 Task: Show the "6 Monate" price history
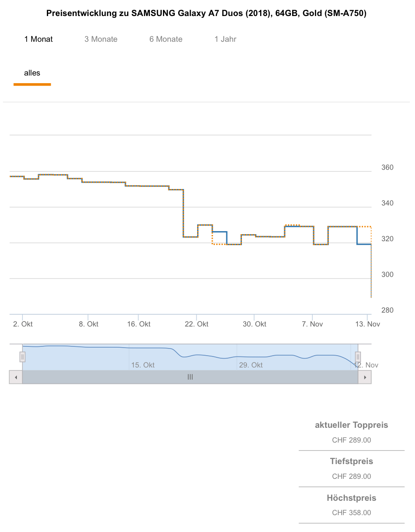166,39
